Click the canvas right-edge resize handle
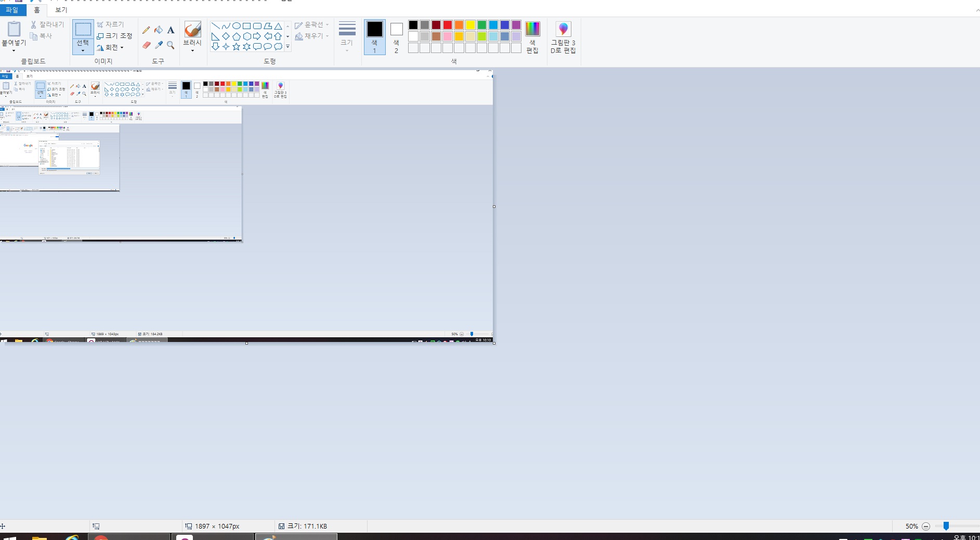980x540 pixels. click(494, 206)
